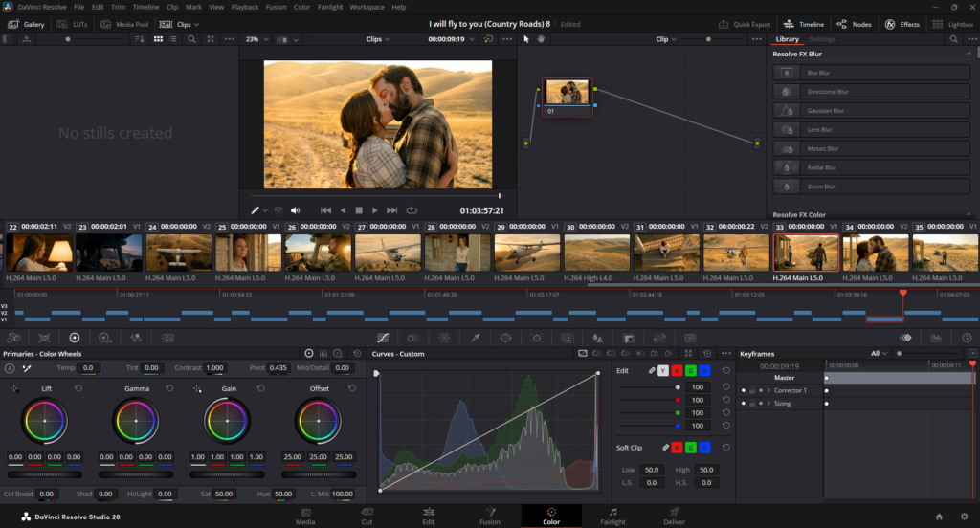Open the Qualifier eyedropper palette

(475, 338)
